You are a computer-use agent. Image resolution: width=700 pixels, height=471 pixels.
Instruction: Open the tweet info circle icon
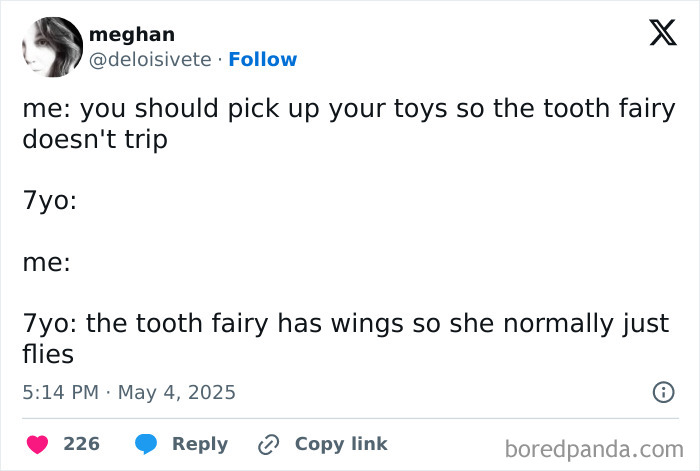pyautogui.click(x=662, y=392)
